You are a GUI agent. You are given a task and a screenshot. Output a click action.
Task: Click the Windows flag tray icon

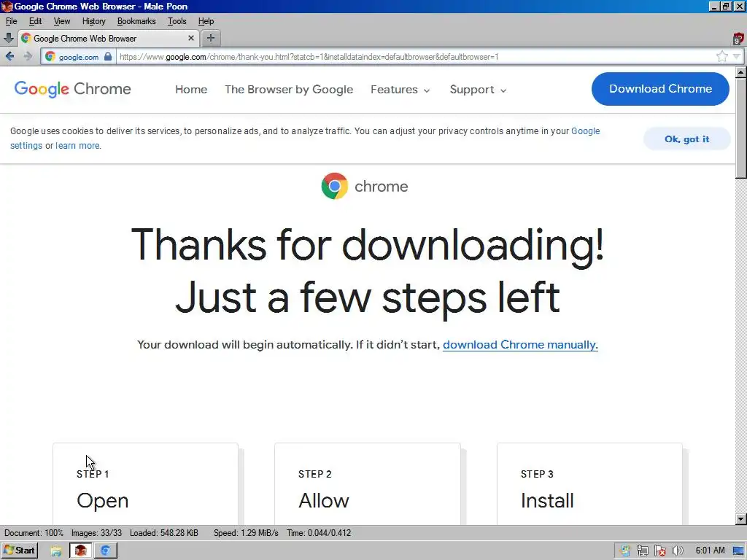tap(625, 551)
